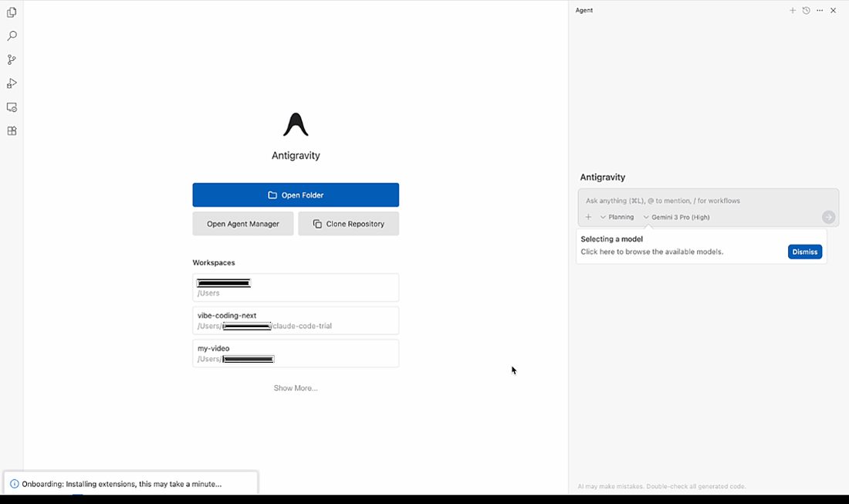Open the vibe-coding-next workspace
Image resolution: width=849 pixels, height=504 pixels.
296,320
